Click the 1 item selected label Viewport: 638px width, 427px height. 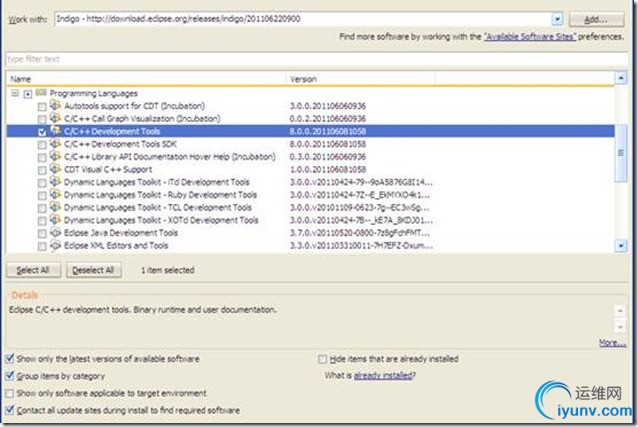click(x=168, y=270)
